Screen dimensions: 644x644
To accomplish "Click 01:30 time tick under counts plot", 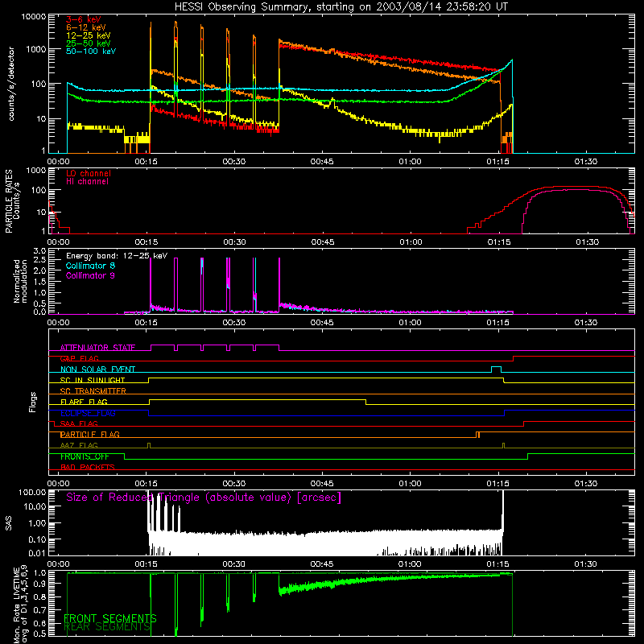I will (x=586, y=162).
